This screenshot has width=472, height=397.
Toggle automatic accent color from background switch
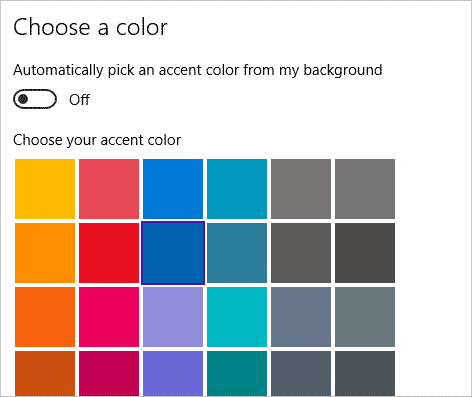[x=35, y=99]
